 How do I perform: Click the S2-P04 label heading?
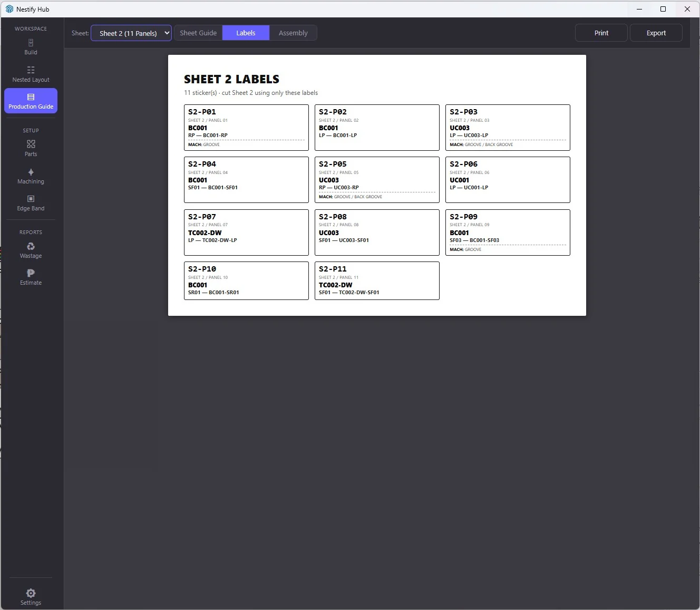[x=202, y=164]
